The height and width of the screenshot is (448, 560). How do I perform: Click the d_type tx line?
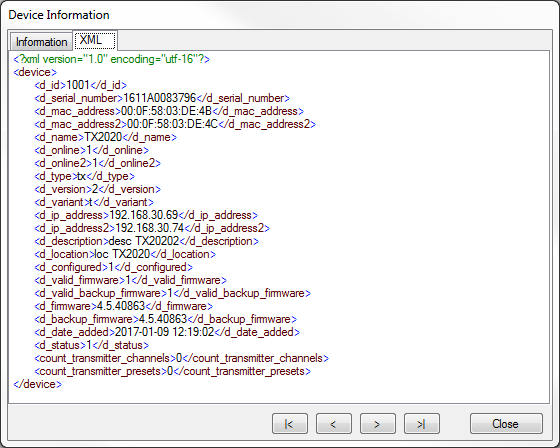[x=85, y=176]
